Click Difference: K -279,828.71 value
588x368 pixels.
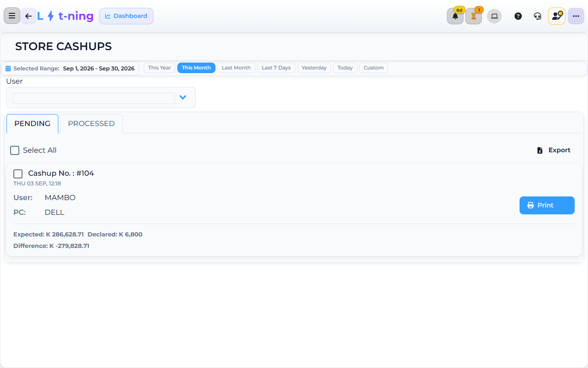[51, 246]
